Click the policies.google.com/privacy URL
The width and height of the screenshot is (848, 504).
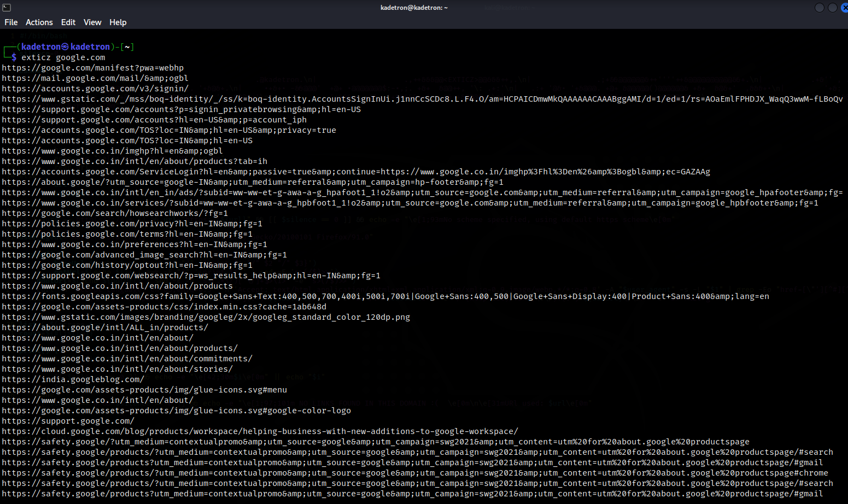132,224
